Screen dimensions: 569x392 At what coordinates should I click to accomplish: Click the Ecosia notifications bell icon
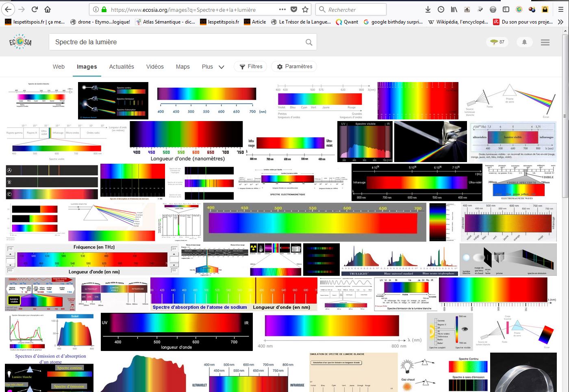[524, 42]
